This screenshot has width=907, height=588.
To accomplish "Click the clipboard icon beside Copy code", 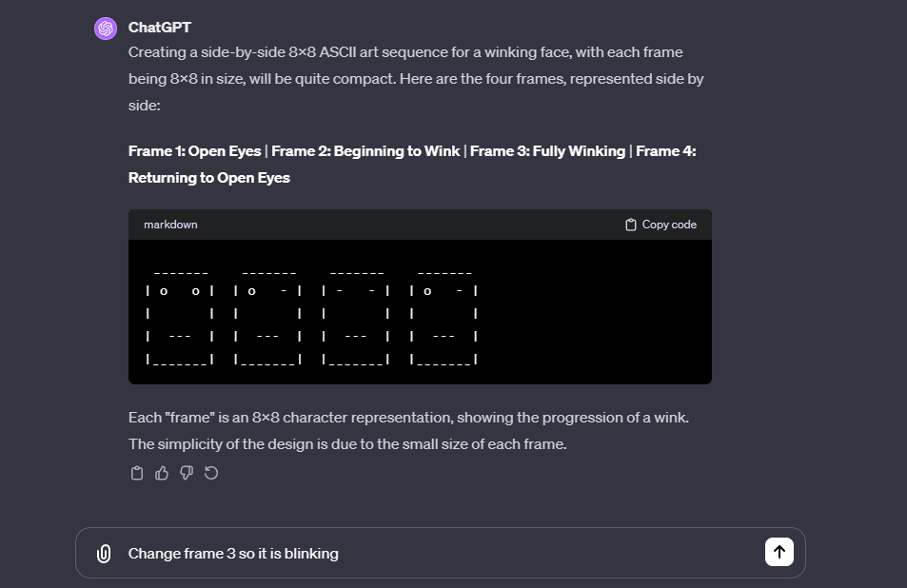I will tap(631, 225).
